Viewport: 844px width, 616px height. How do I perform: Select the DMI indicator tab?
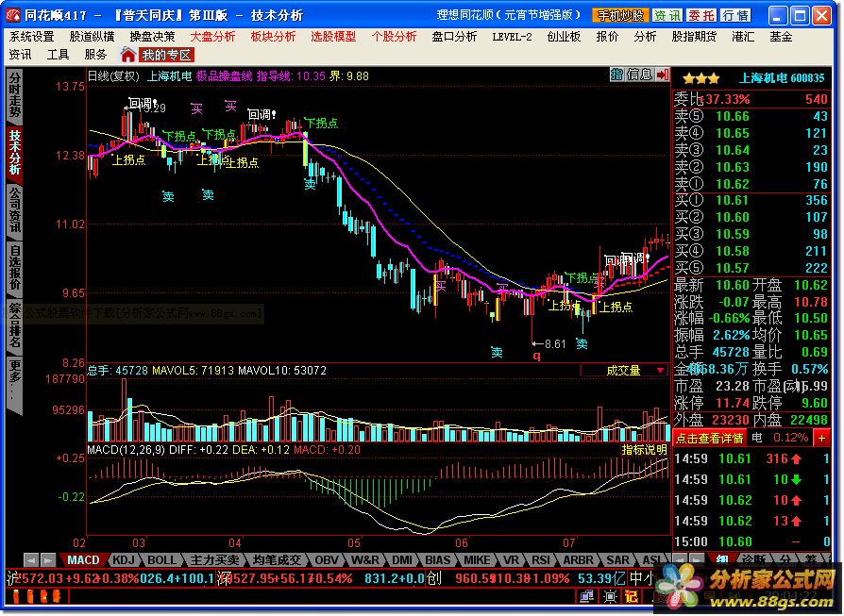(x=401, y=560)
